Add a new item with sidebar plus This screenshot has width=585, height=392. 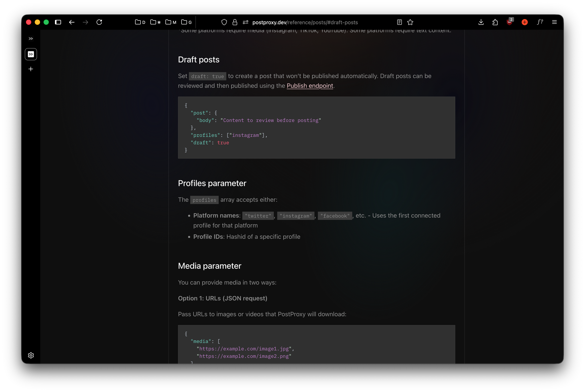31,69
